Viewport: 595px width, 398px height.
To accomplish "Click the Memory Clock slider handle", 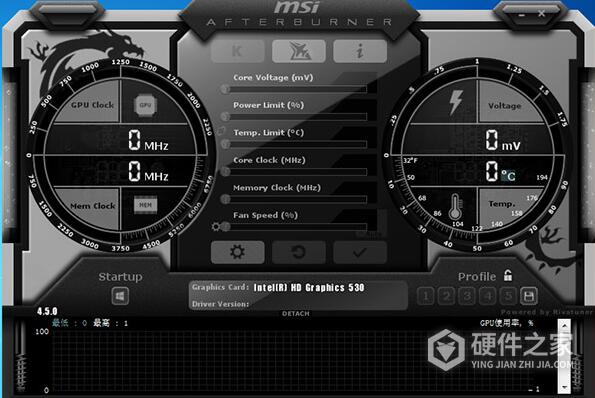I will coord(225,199).
